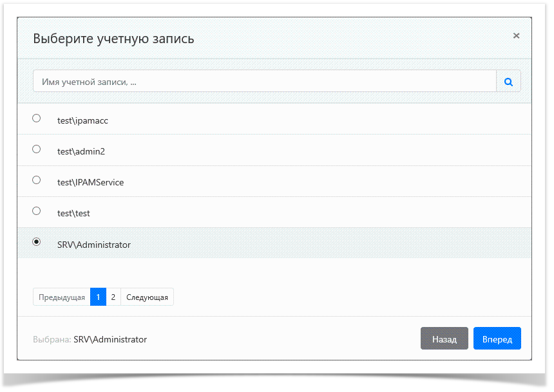Choose the test\IPAMService radio button
This screenshot has height=392, width=554.
click(37, 180)
